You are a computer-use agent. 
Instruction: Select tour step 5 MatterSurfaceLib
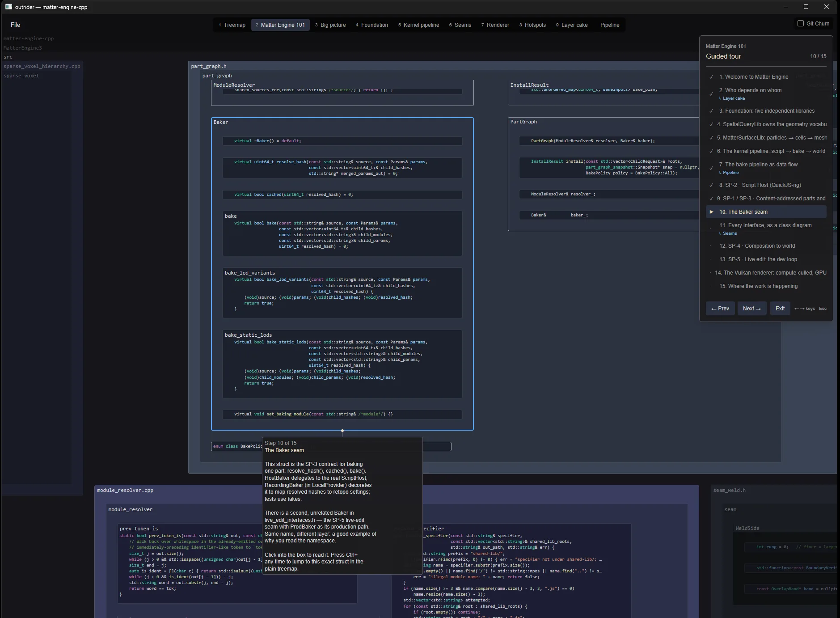[766, 138]
